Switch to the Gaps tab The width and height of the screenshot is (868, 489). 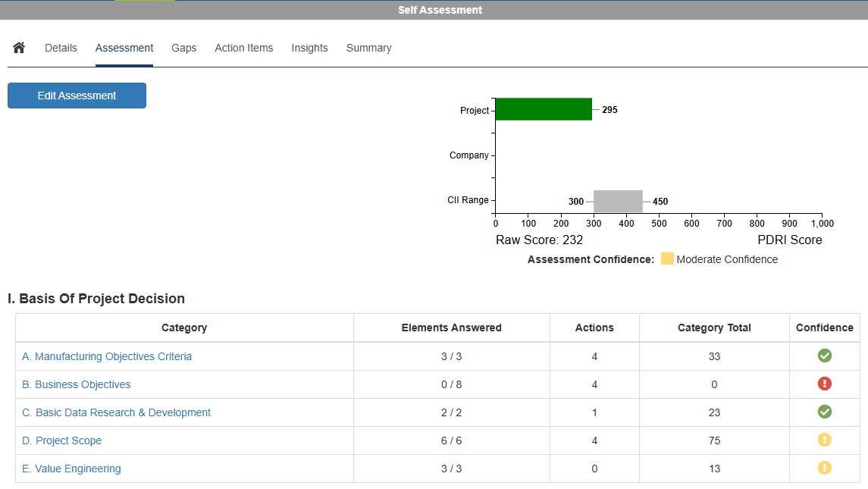pos(183,48)
